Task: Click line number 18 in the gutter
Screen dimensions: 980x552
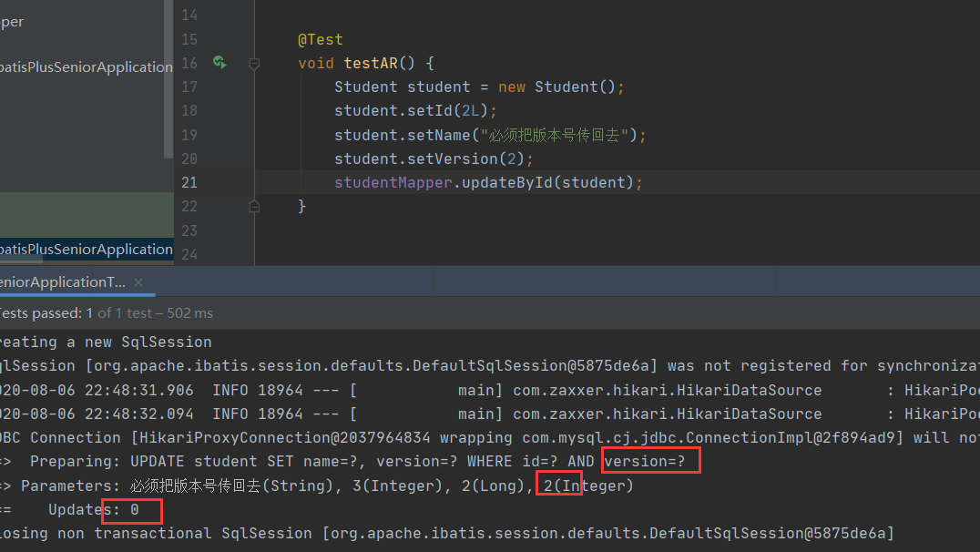Action: [189, 110]
